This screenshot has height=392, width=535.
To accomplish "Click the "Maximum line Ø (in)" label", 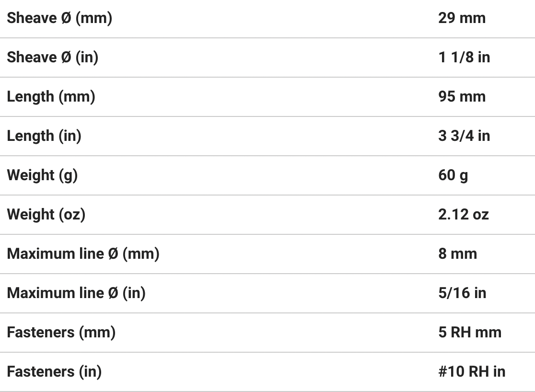I will pos(76,293).
